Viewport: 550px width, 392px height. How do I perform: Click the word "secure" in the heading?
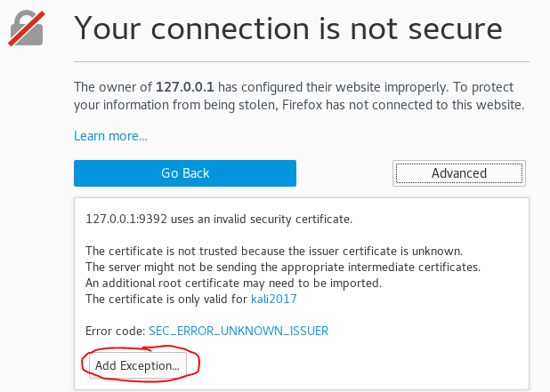click(450, 29)
